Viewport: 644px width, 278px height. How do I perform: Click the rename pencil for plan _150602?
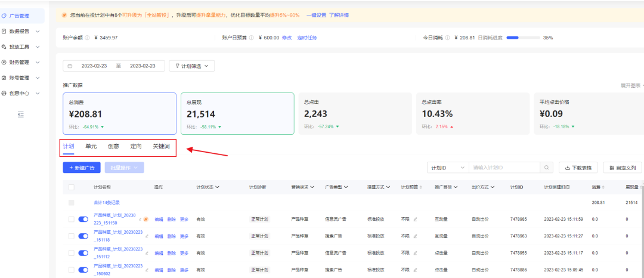pos(147,270)
